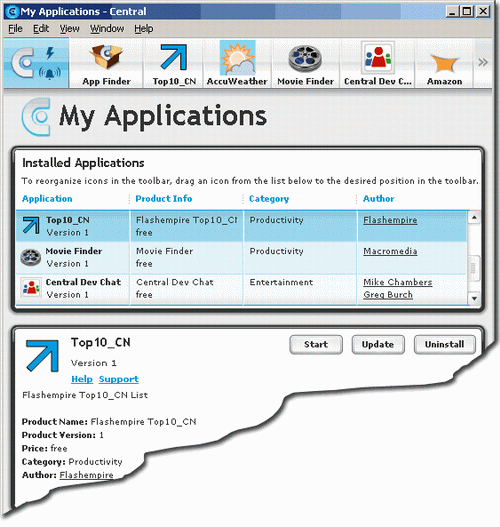
Task: Click the Entertainment category cell
Action: tap(300, 289)
